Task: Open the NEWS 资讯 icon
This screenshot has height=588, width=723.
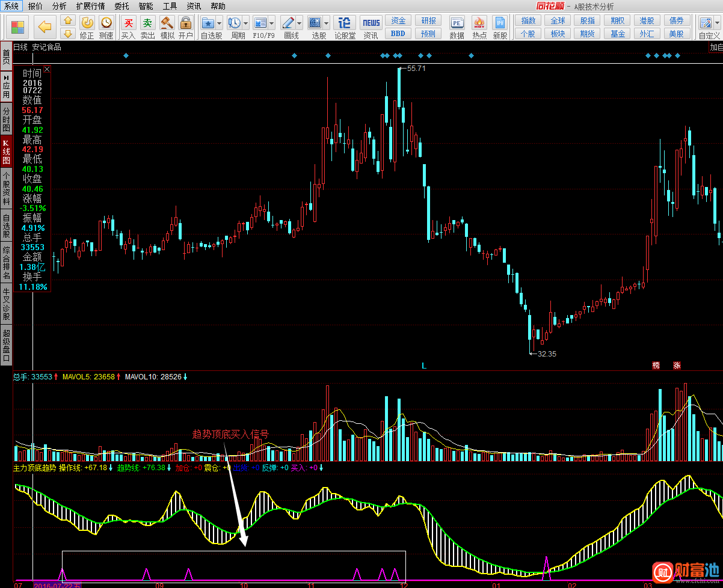Action: 371,23
